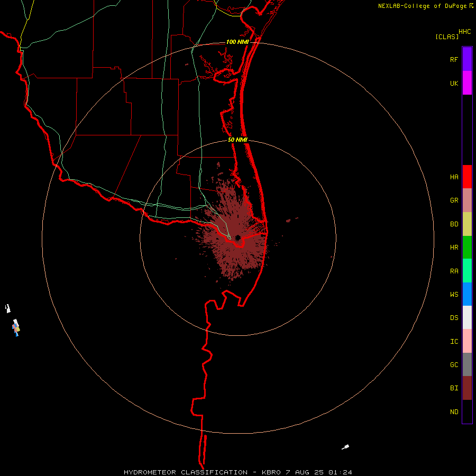Screen dimensions: 476x476
Task: Click the [CLAS] legend header
Action: pos(447,36)
